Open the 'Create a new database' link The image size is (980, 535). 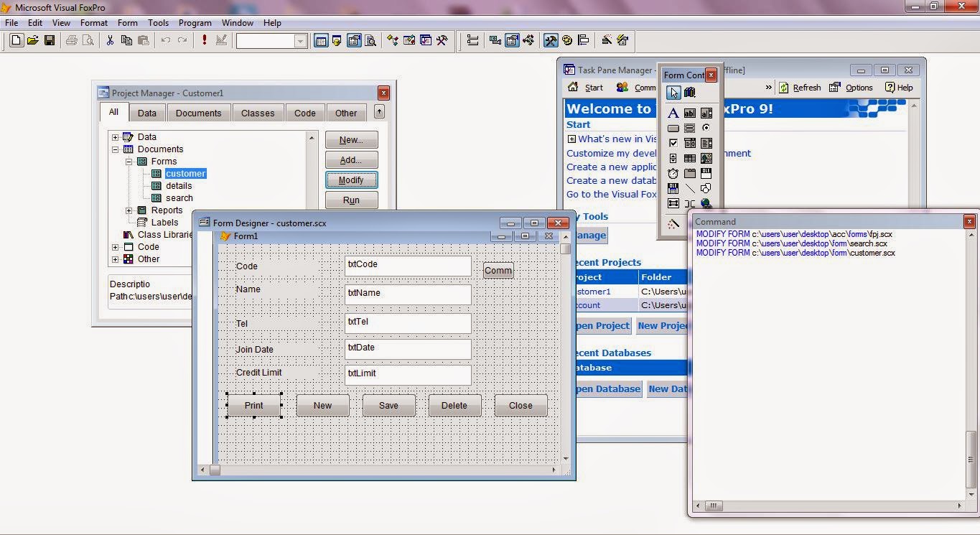pos(611,180)
